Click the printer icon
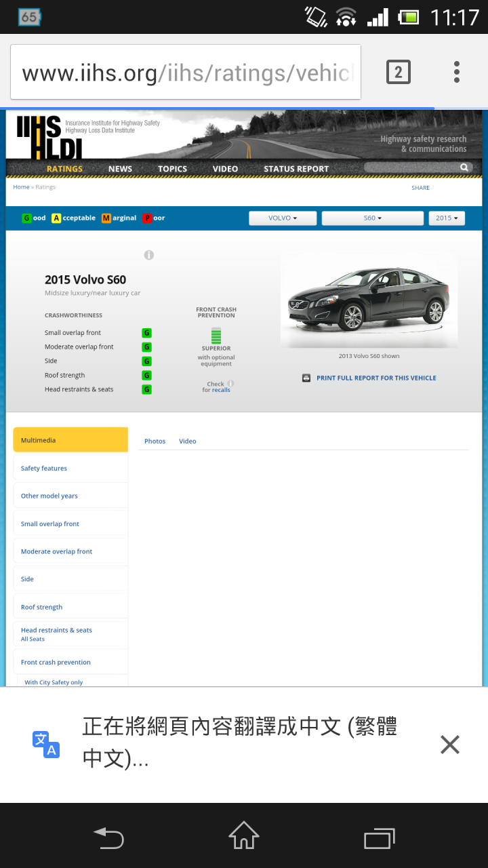Image resolution: width=488 pixels, height=868 pixels. pos(306,378)
